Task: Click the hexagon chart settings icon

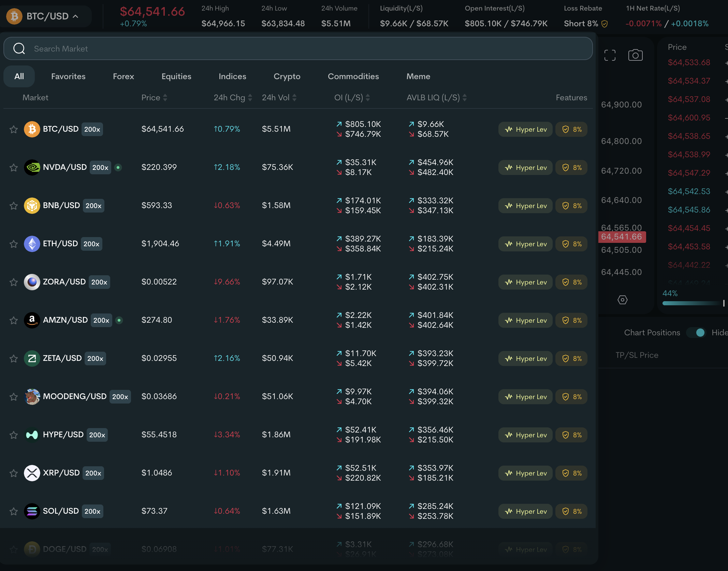Action: click(623, 300)
